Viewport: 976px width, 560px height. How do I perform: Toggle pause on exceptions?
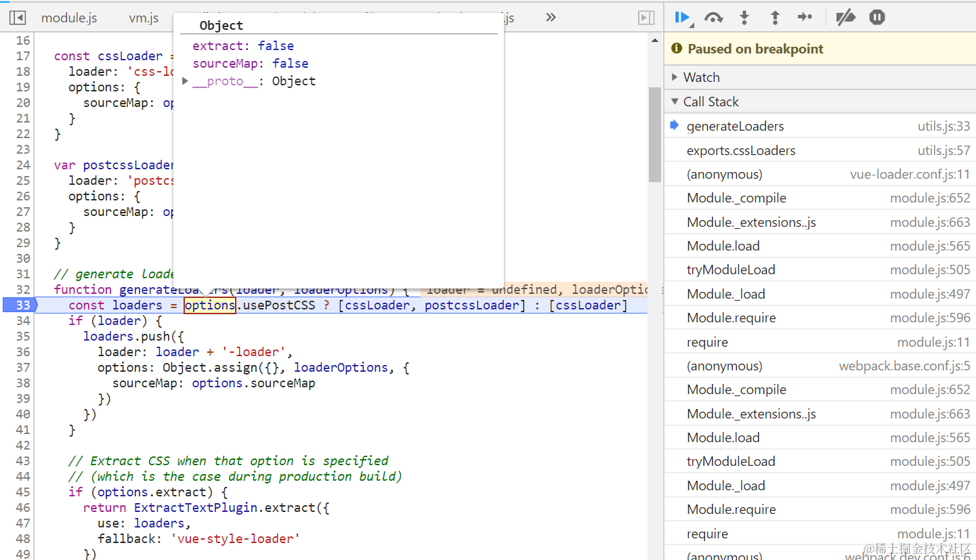click(877, 18)
